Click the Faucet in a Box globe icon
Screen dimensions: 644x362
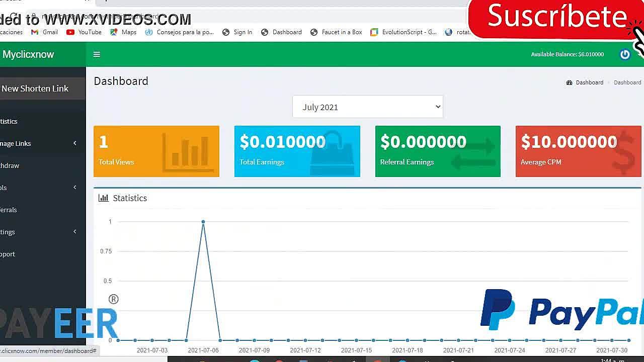click(x=314, y=32)
